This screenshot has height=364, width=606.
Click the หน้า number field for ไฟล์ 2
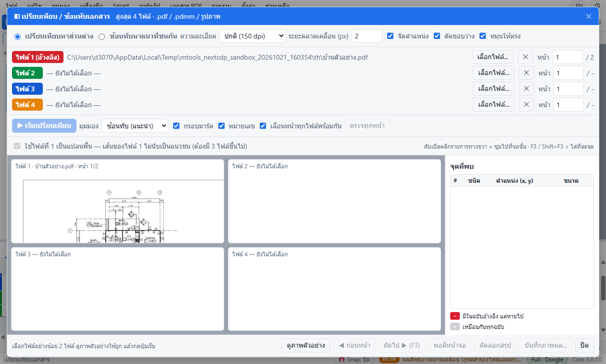568,73
